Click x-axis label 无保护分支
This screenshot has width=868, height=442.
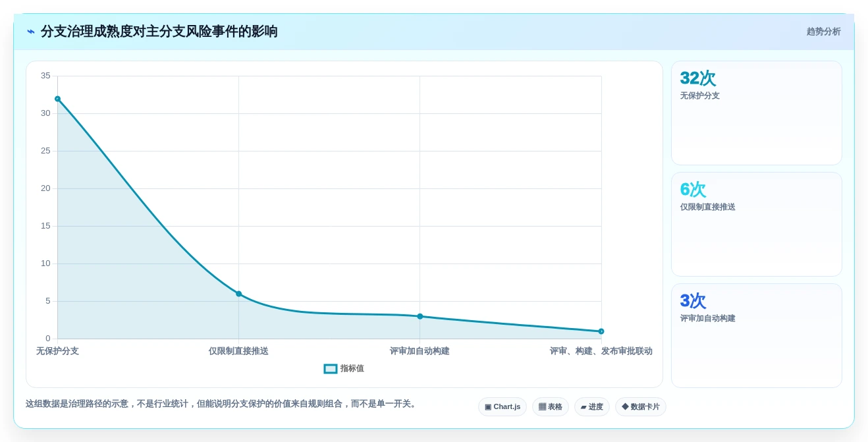pyautogui.click(x=57, y=351)
